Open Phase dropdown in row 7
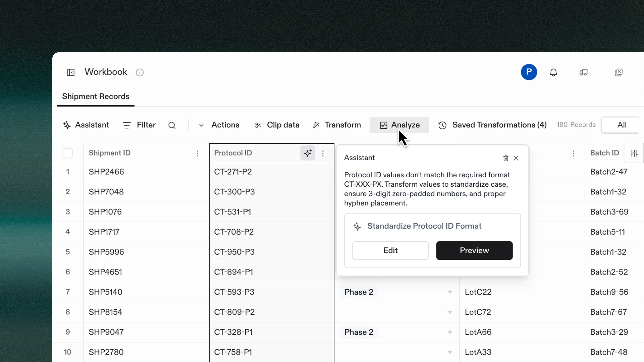Viewport: 644px width, 362px height. coord(450,292)
